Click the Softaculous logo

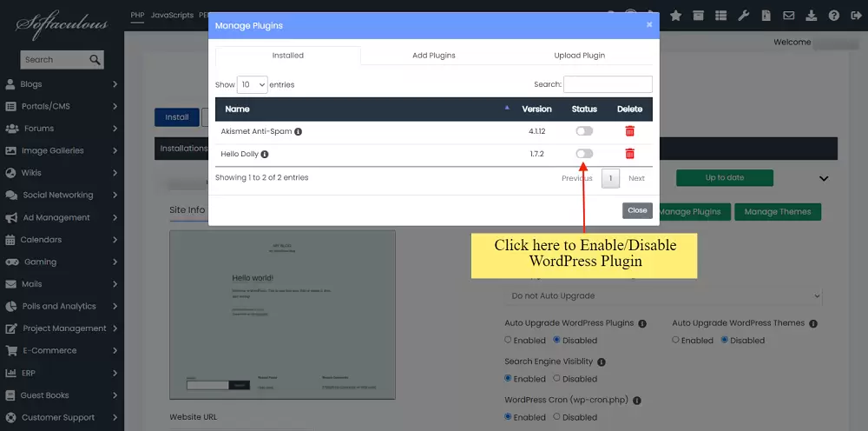click(61, 25)
